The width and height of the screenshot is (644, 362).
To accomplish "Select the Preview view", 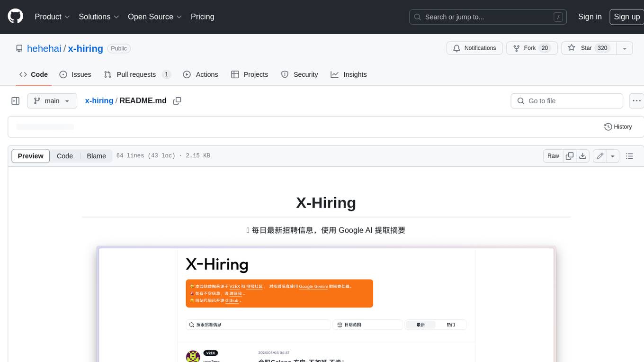I will pos(31,156).
